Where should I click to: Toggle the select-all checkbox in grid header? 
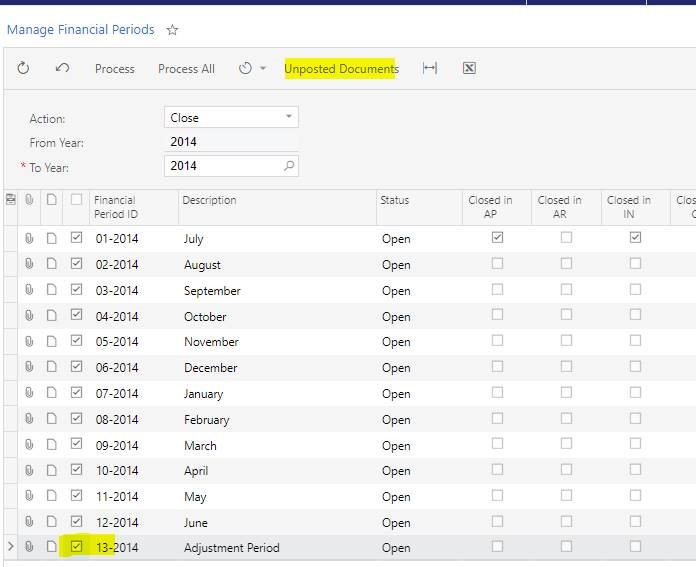77,200
